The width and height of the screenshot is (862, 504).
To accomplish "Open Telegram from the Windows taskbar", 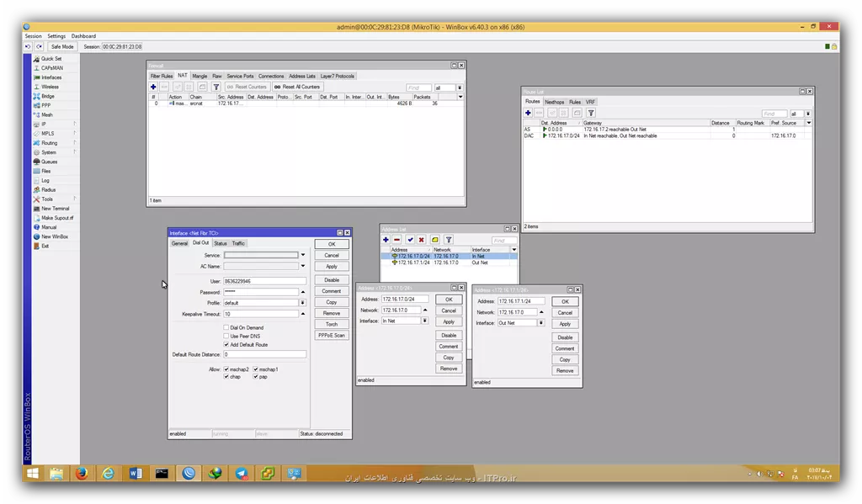I will (242, 473).
